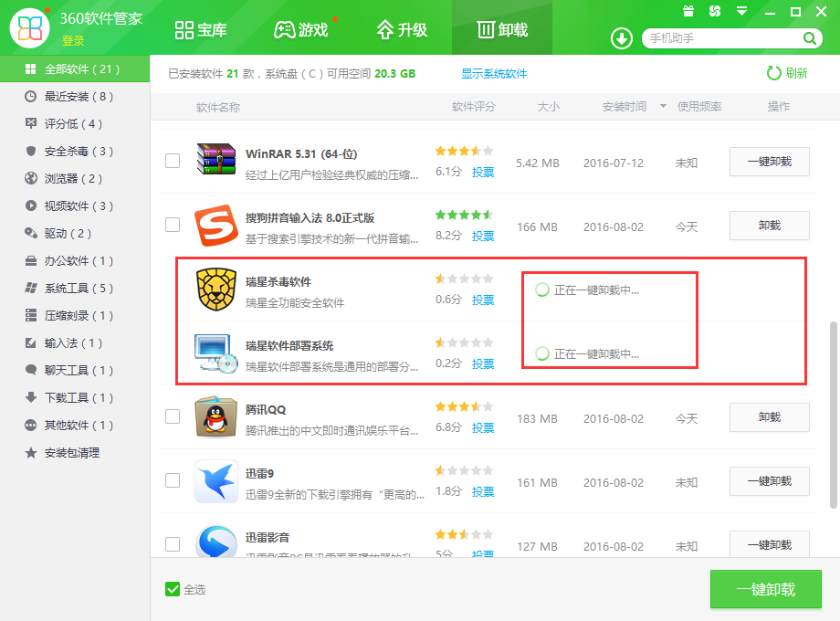Click 投票 link for WinRAR
840x621 pixels.
coord(483,172)
